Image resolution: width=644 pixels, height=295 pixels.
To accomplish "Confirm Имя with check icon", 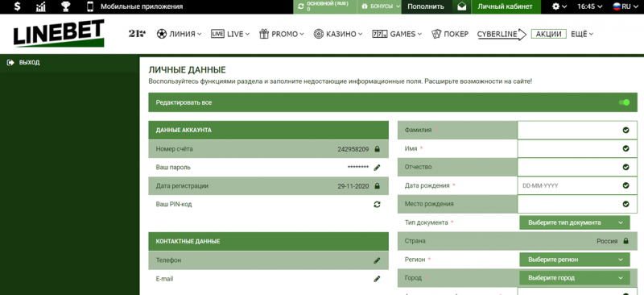I will pyautogui.click(x=625, y=148).
